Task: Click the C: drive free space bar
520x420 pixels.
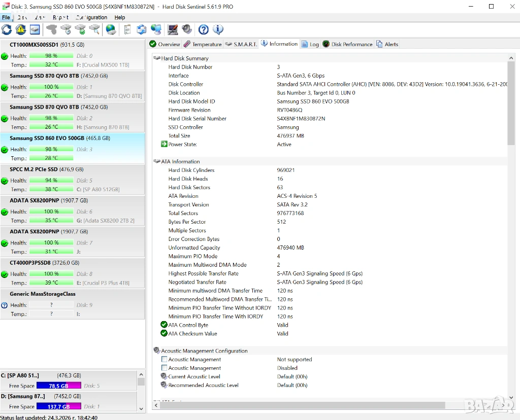Action: (58, 386)
